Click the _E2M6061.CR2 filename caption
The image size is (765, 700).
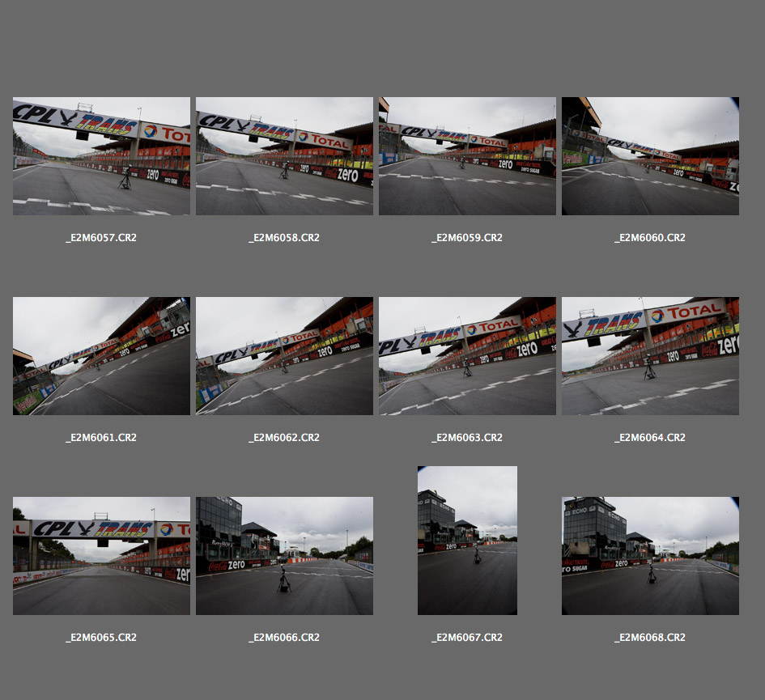pyautogui.click(x=101, y=438)
